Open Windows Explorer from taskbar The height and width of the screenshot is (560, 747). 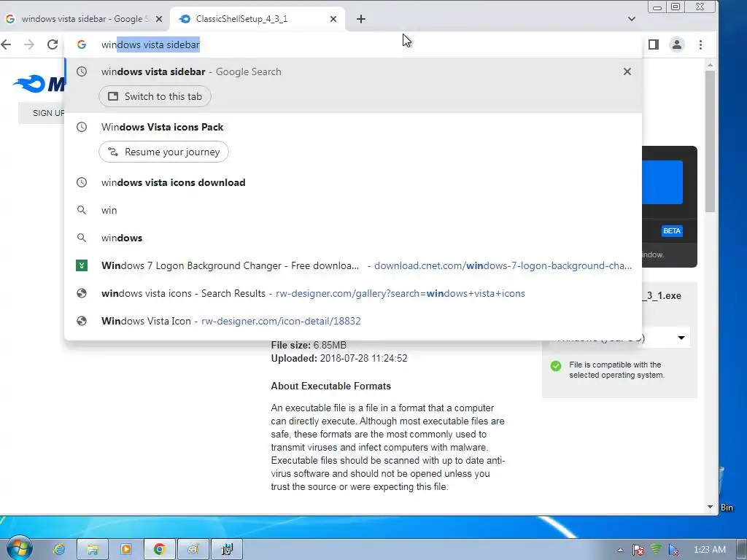point(93,549)
